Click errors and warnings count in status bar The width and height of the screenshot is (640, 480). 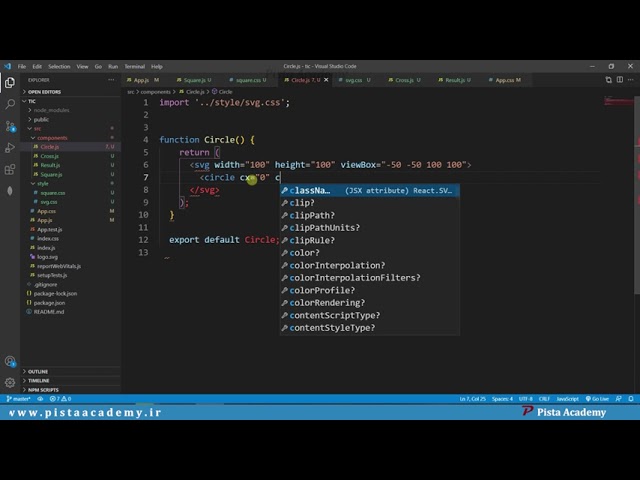60,399
